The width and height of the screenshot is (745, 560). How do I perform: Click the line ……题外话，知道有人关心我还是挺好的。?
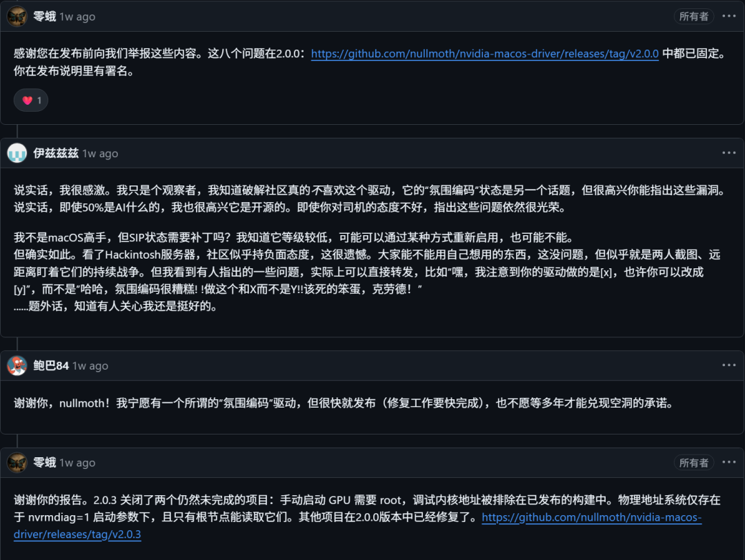117,306
